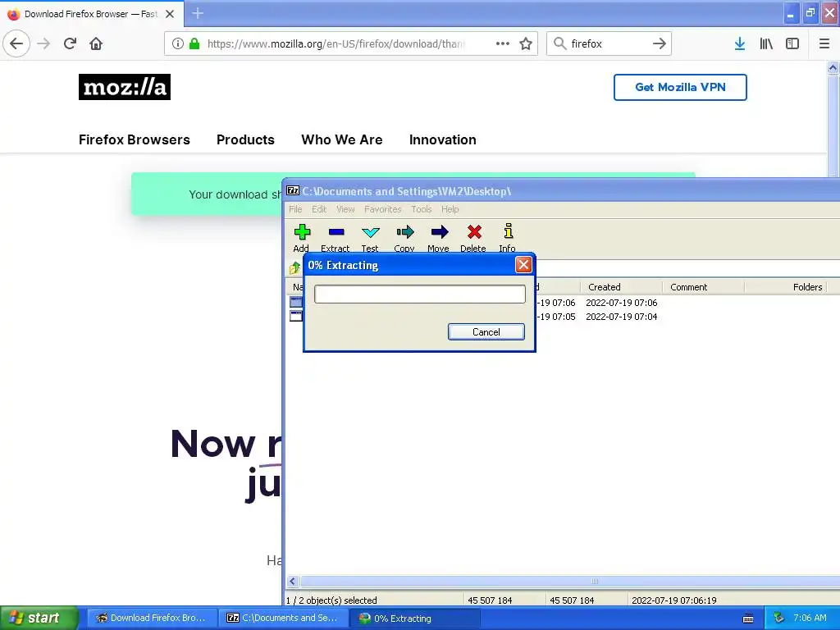Click the Firefox search box containing firefox

click(x=609, y=43)
